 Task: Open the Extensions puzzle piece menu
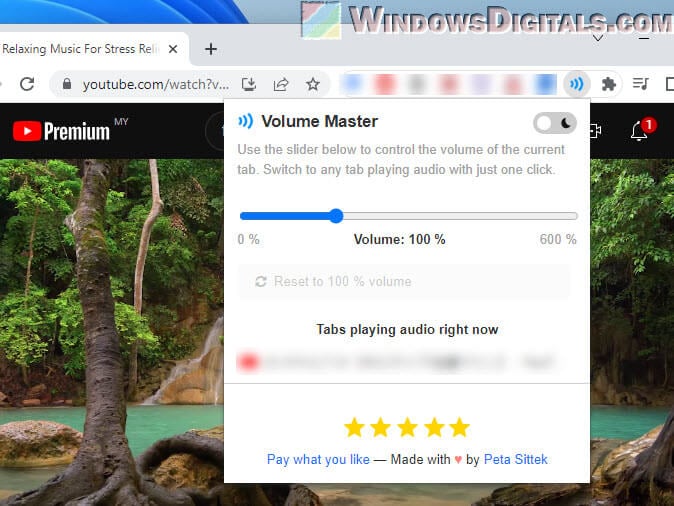tap(609, 84)
